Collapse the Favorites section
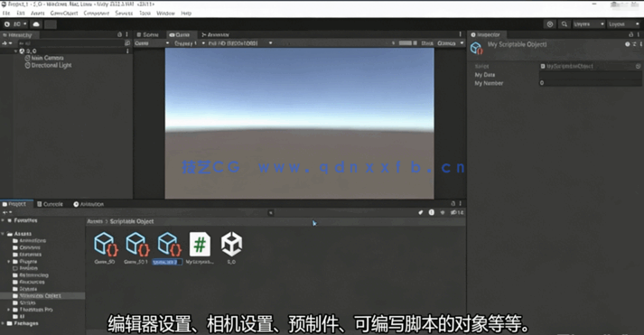Image resolution: width=644 pixels, height=335 pixels. tap(4, 220)
